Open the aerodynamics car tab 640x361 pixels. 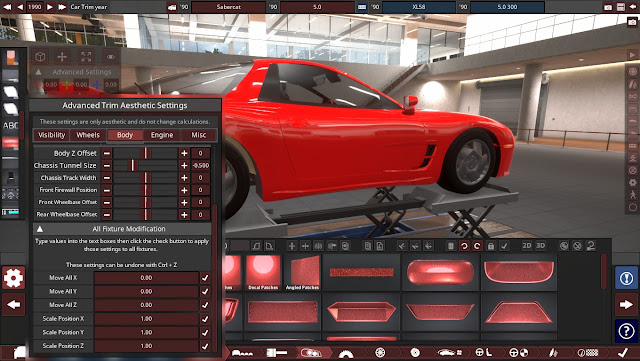coord(449,353)
